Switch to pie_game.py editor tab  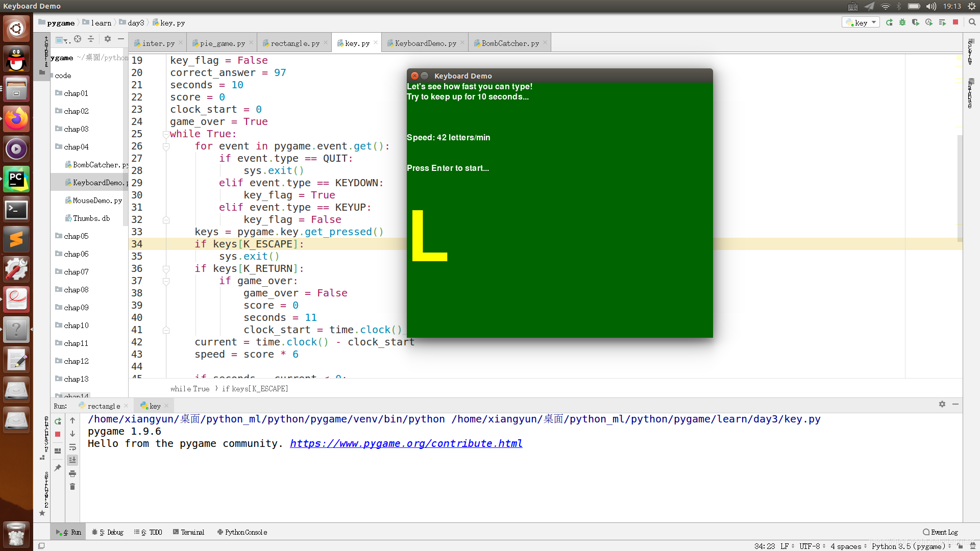(222, 43)
